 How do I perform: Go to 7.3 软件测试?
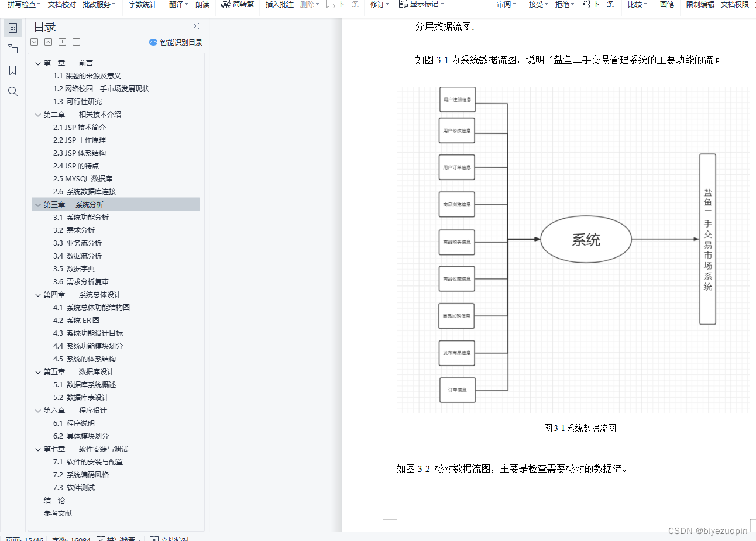pos(74,488)
